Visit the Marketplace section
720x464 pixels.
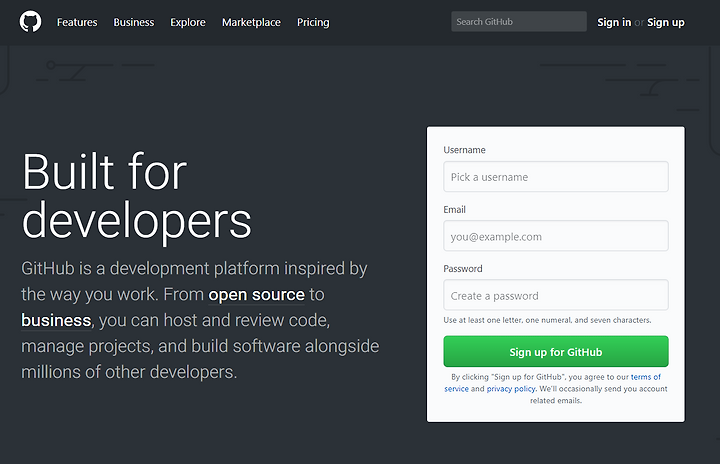tap(251, 22)
